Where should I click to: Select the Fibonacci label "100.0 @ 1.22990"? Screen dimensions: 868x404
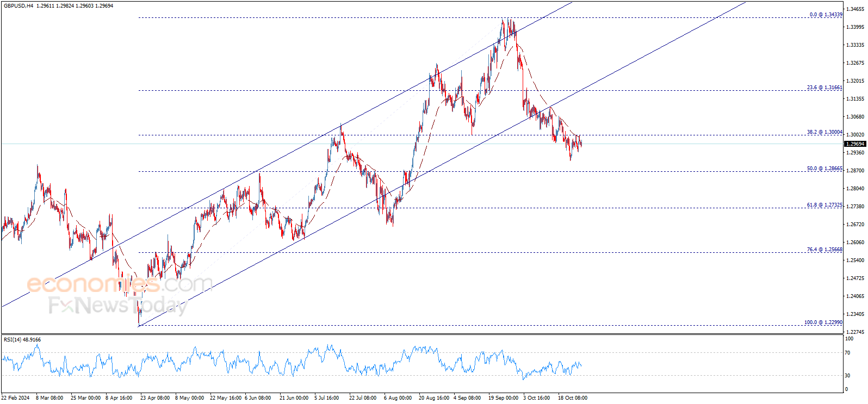click(823, 322)
